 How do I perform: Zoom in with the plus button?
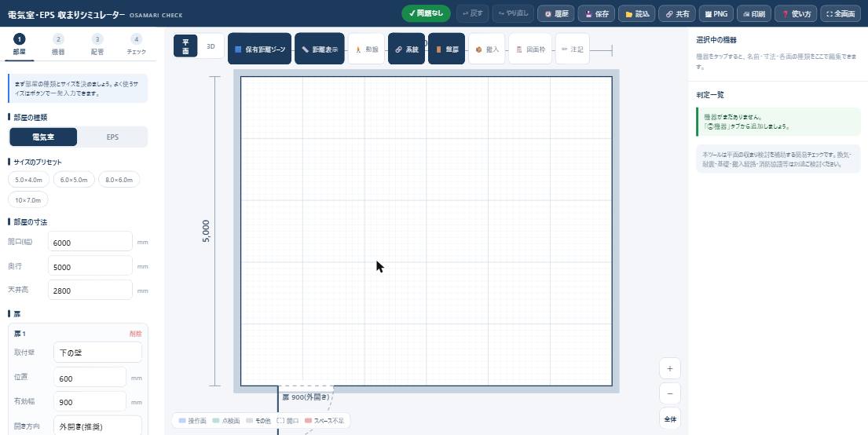[670, 368]
